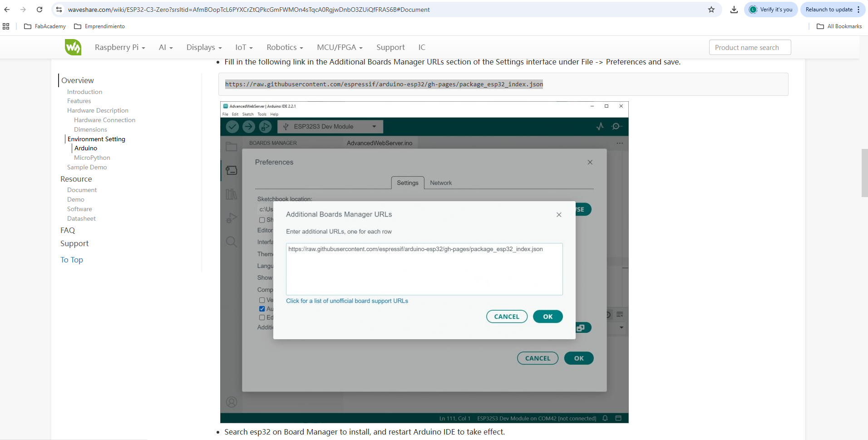Viewport: 868px width, 440px height.
Task: Select the Settings tab in Preferences
Action: (408, 183)
